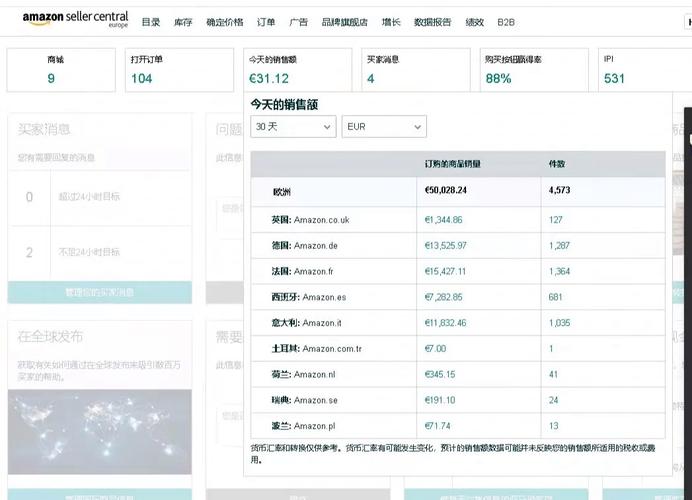The height and width of the screenshot is (500, 692).
Task: Click the €191.10 Sweden sales value
Action: tap(440, 400)
